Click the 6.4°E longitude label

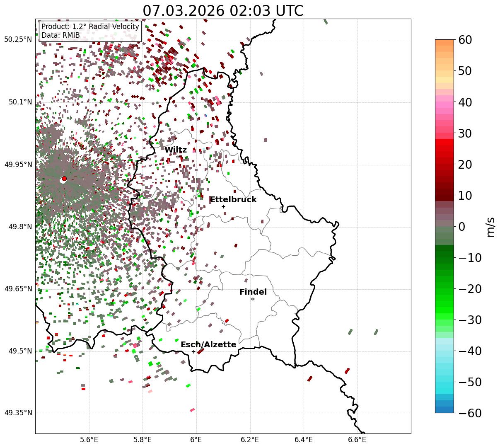304,440
